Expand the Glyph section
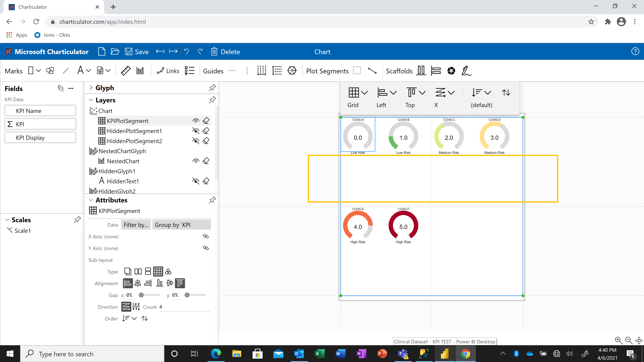This screenshot has height=362, width=644. (x=91, y=88)
